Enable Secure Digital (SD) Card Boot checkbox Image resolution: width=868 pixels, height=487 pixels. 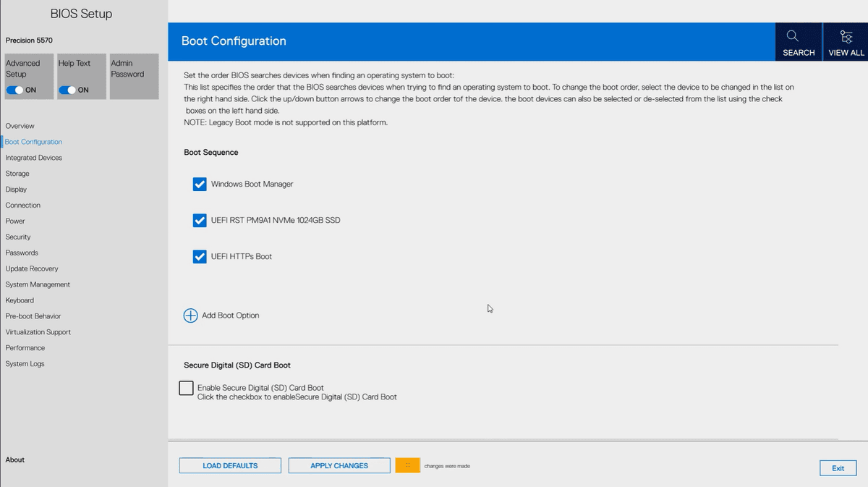[186, 389]
